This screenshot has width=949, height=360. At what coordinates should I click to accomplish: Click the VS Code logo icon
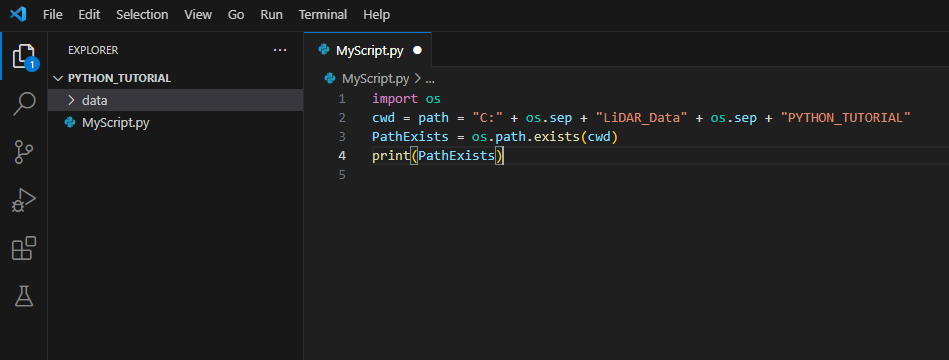click(x=18, y=14)
